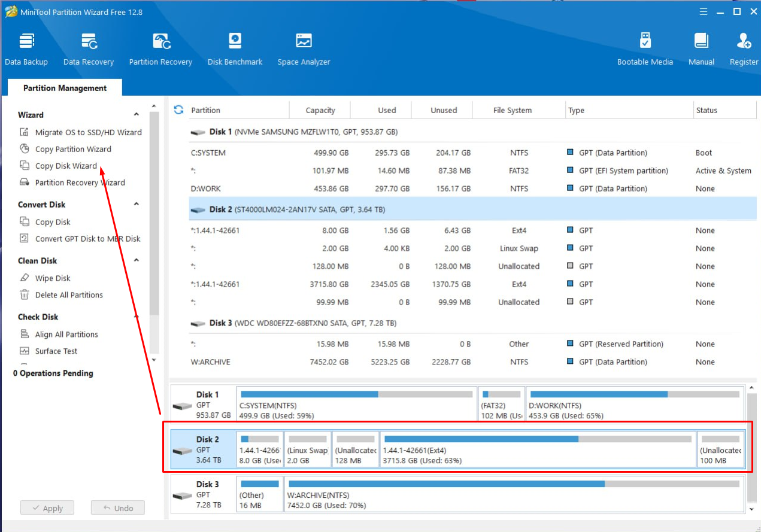This screenshot has height=532, width=761.
Task: Select C:SYSTEM(NTFS) block in disk map
Action: [x=356, y=405]
